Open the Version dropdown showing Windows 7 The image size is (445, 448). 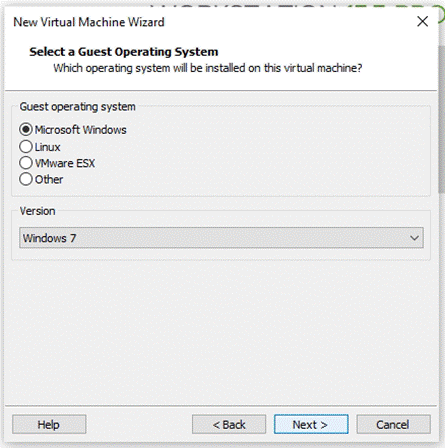tap(221, 238)
